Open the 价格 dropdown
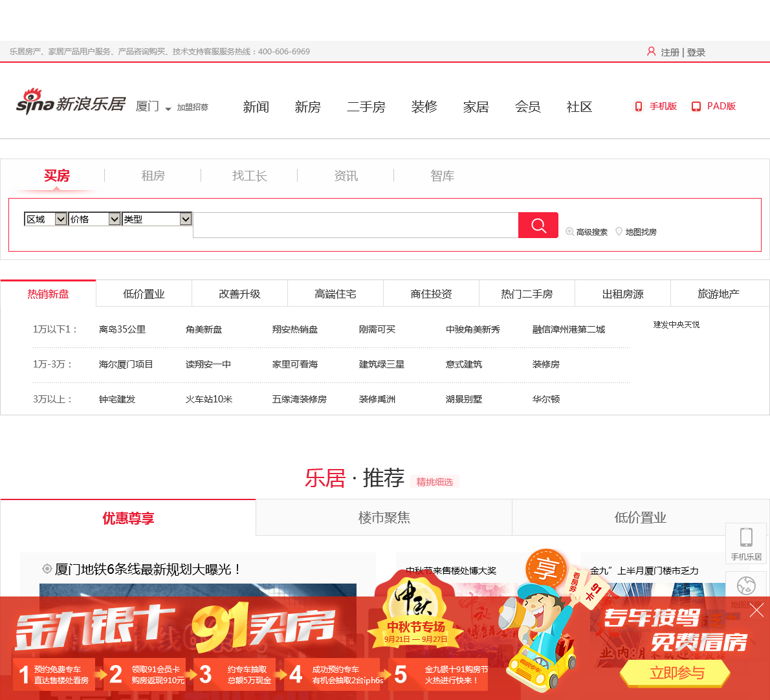This screenshot has height=700, width=770. 94,219
